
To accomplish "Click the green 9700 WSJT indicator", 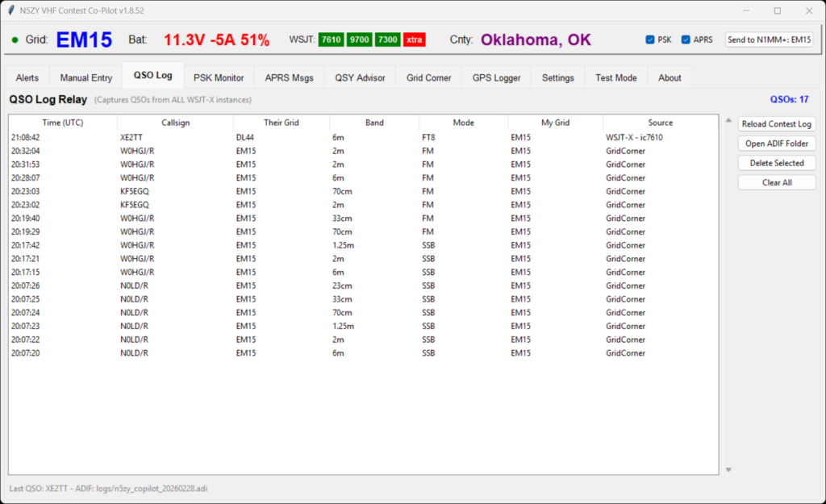I will (359, 40).
